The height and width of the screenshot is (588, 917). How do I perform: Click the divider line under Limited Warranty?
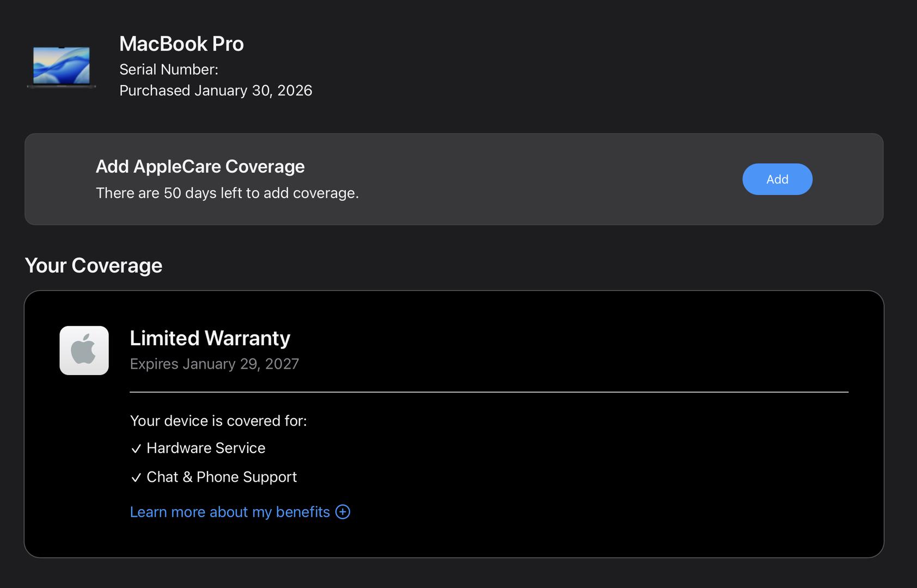click(x=489, y=391)
